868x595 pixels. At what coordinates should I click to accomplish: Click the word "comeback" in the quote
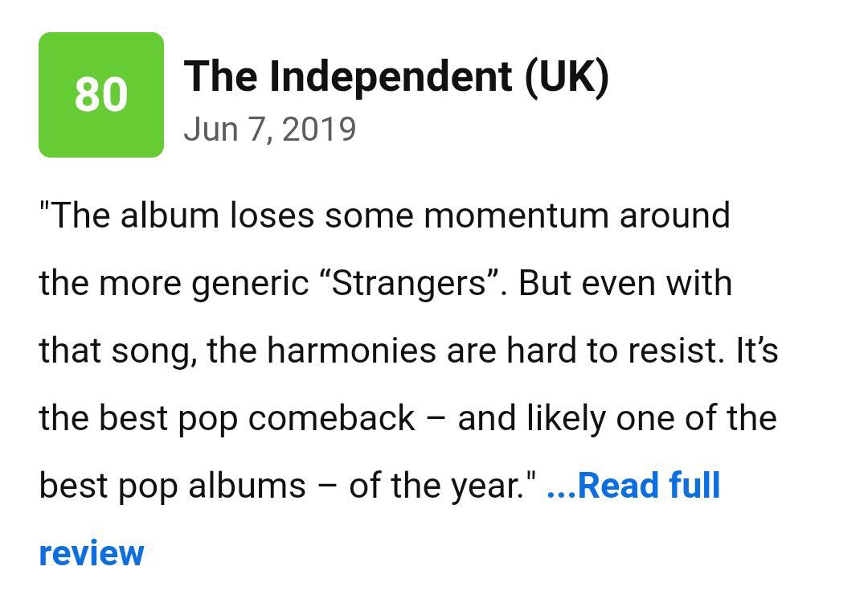(x=331, y=419)
